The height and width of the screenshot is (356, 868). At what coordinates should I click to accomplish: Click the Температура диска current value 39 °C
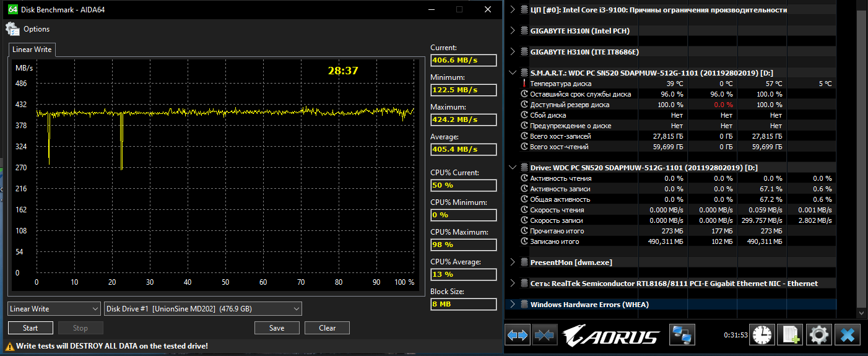click(x=675, y=84)
